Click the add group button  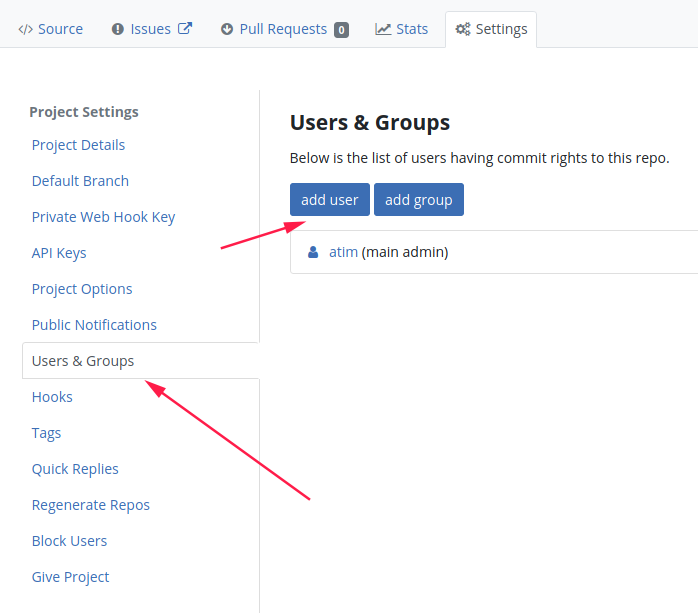pyautogui.click(x=419, y=199)
